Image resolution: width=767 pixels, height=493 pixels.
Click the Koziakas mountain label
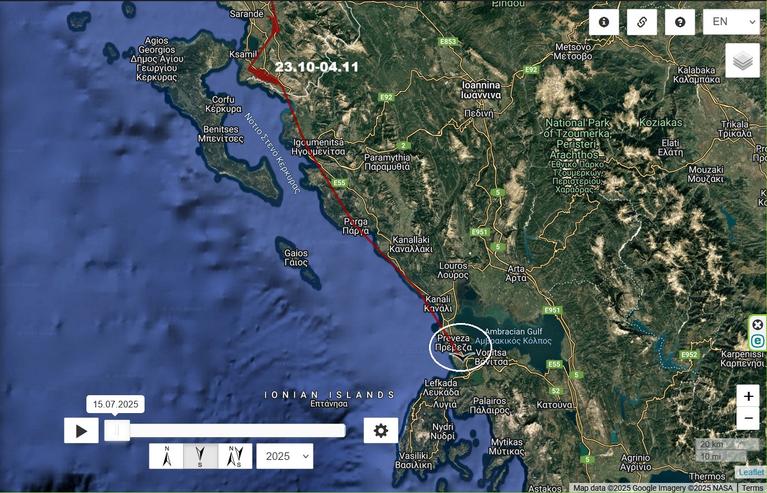[660, 122]
